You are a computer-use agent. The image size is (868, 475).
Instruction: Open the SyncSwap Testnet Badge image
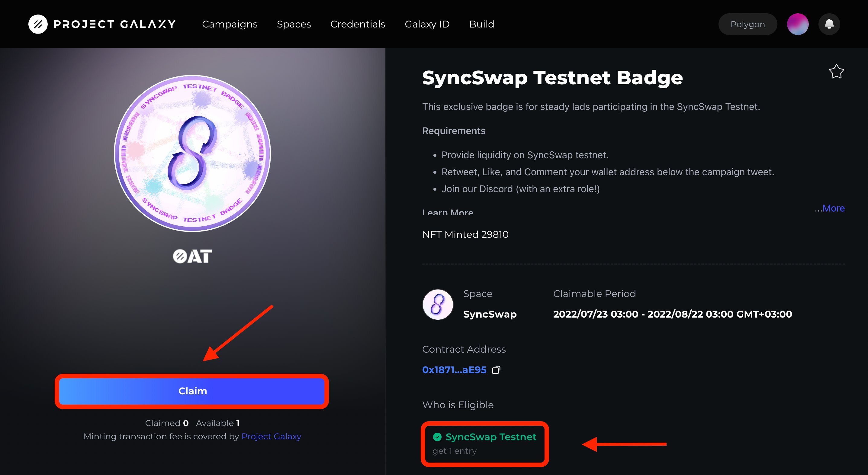point(192,153)
